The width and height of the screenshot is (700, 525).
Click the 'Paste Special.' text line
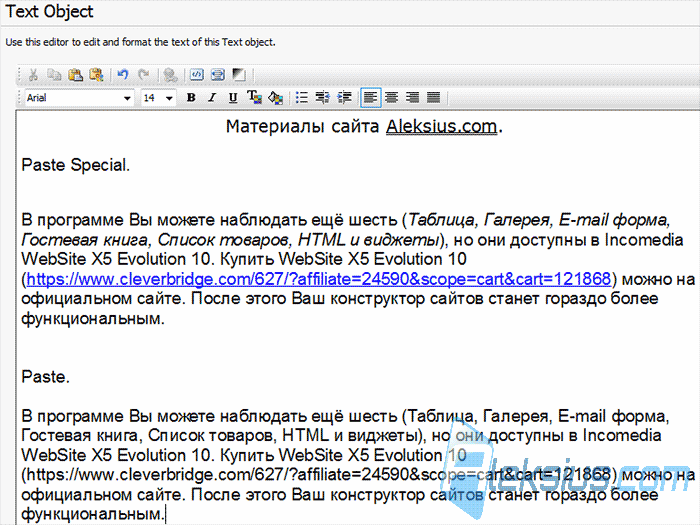point(75,165)
